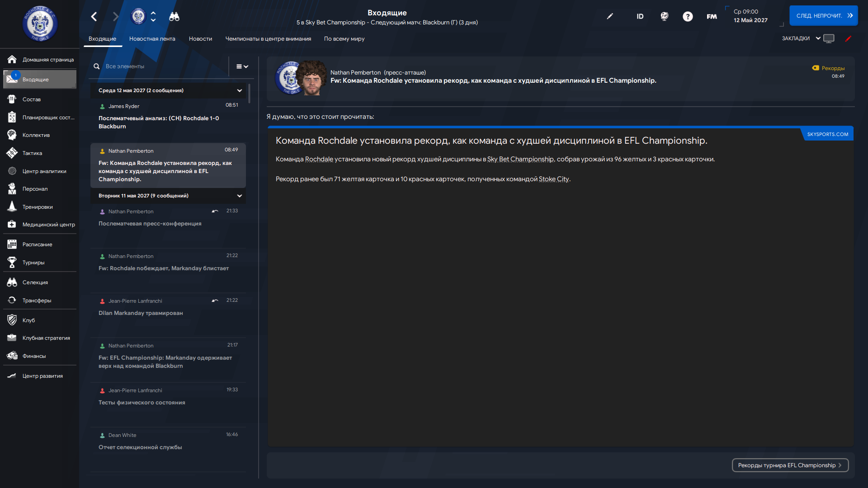
Task: Open the FM menu icon
Action: (712, 17)
